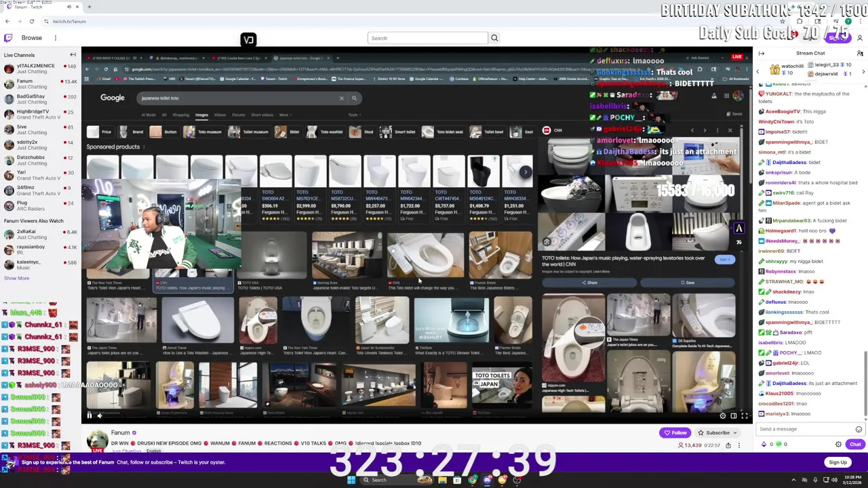Open 2xRaKai recommended channel
868x488 pixels.
(39, 234)
